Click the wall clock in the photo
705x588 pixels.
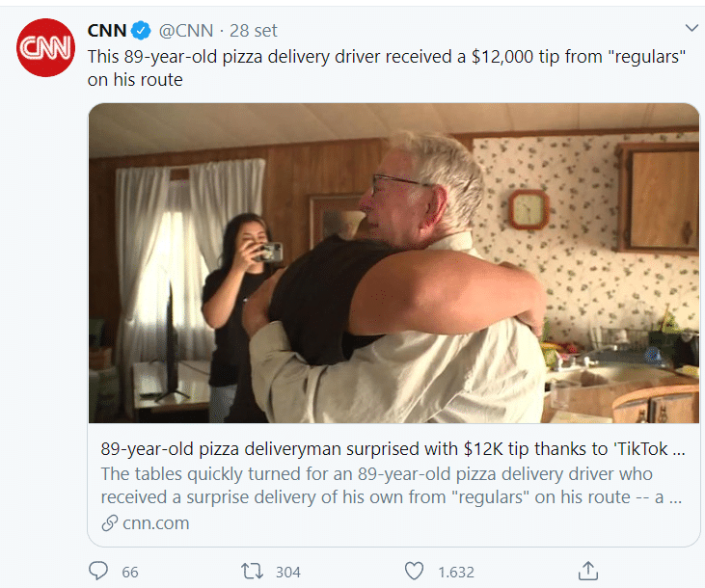[528, 209]
